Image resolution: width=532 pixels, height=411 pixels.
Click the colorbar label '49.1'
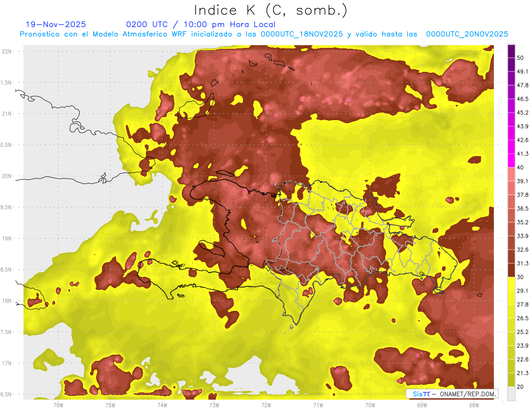tap(522, 71)
